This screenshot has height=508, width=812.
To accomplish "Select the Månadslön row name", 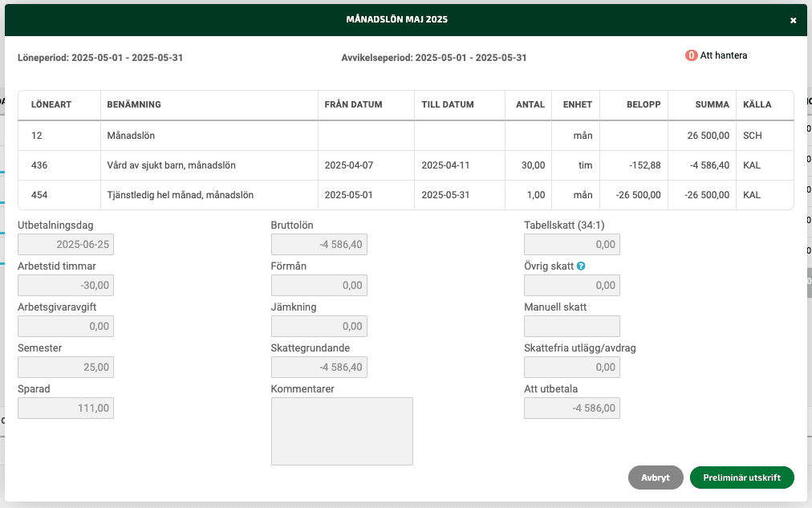I will pyautogui.click(x=131, y=136).
